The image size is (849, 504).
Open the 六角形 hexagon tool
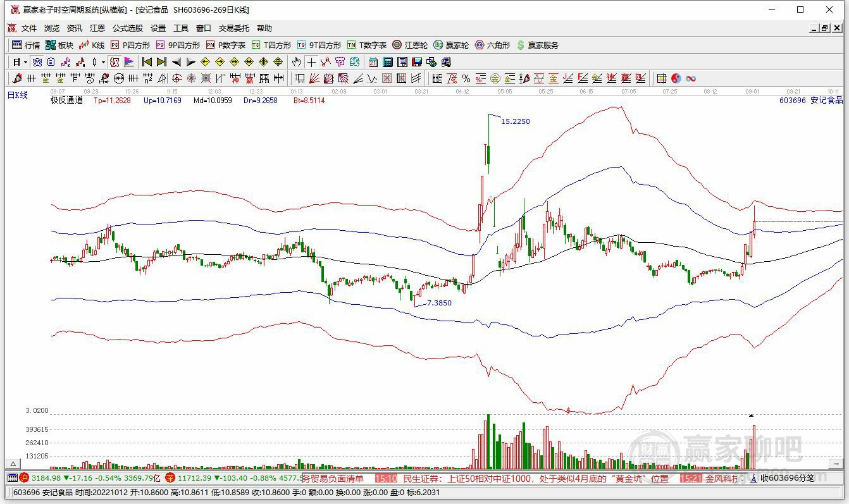(492, 45)
